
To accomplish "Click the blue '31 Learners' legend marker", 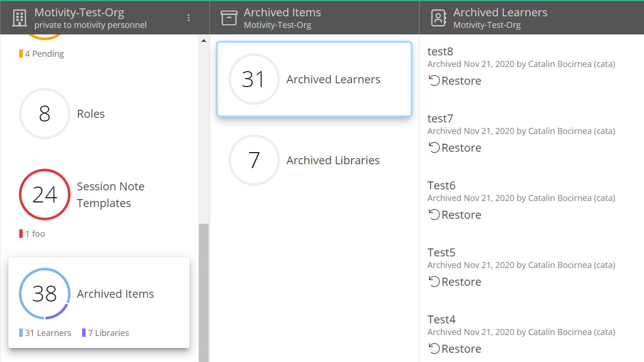I will (x=20, y=333).
